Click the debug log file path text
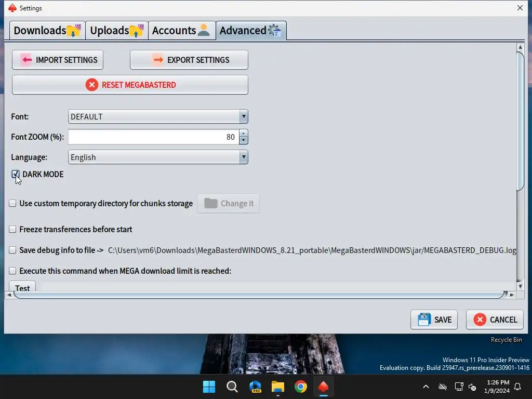 pyautogui.click(x=312, y=250)
